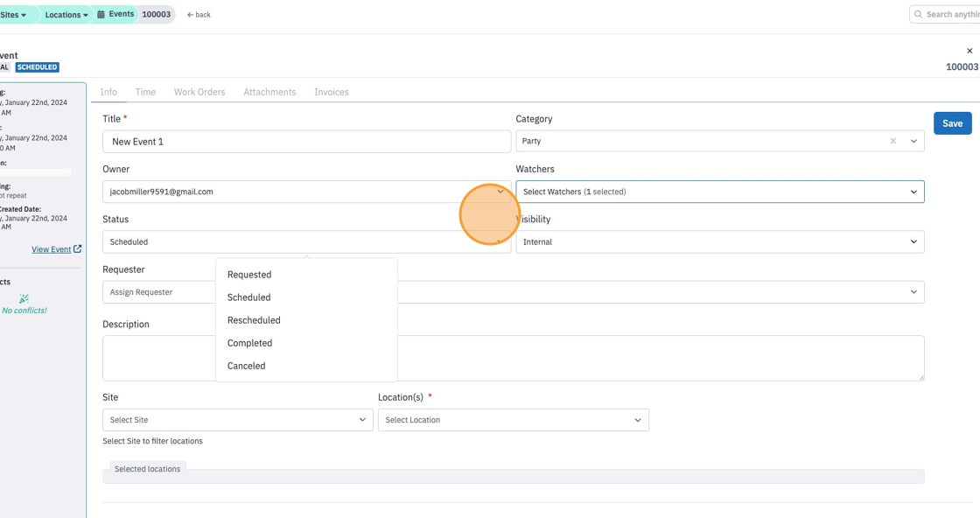The width and height of the screenshot is (980, 518).
Task: Open the Assign Requester dropdown
Action: [x=513, y=291]
